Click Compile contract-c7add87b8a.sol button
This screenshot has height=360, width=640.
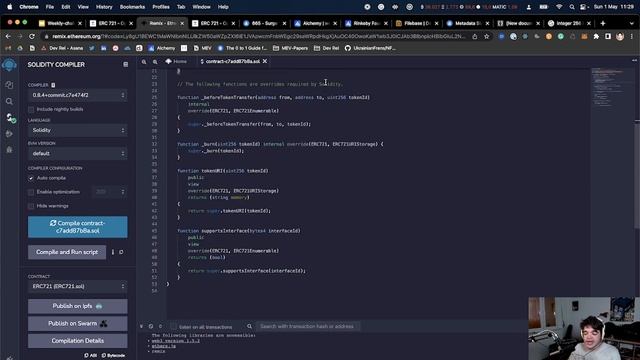78,227
